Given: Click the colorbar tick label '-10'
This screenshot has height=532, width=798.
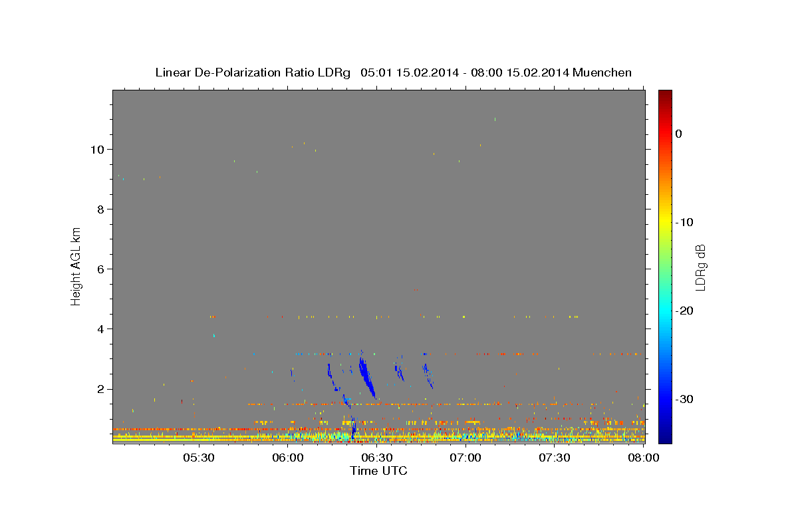Looking at the screenshot, I should [685, 222].
